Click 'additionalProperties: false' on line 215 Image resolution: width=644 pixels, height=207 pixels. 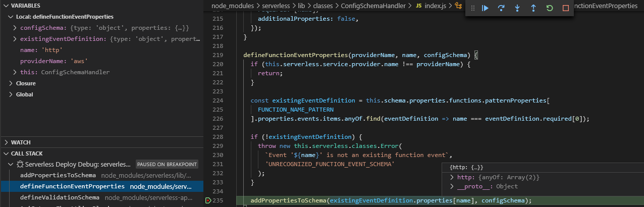pos(309,19)
